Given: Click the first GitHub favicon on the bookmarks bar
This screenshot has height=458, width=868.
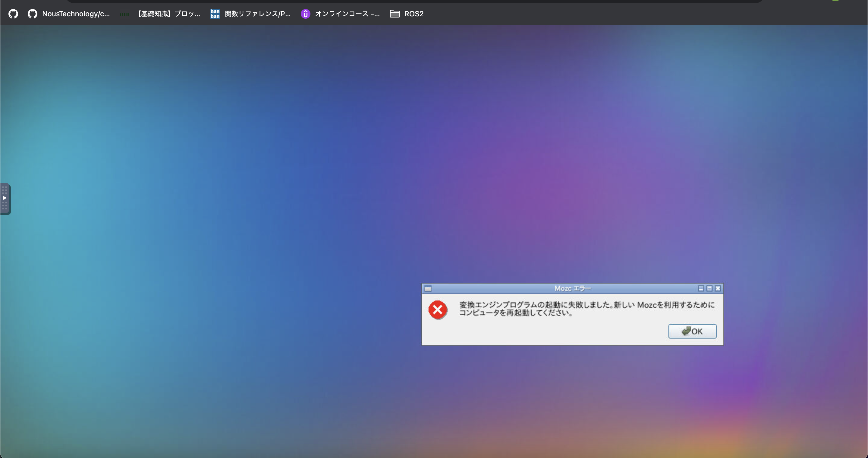Looking at the screenshot, I should click(13, 14).
